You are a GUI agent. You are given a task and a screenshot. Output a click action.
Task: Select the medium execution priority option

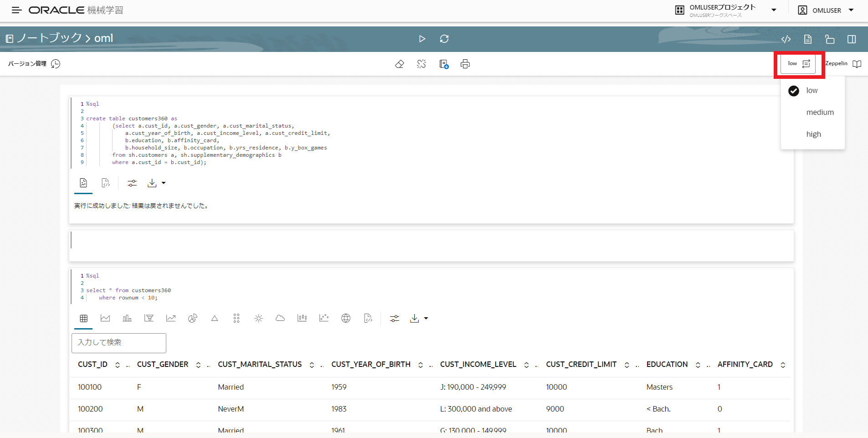click(x=820, y=112)
